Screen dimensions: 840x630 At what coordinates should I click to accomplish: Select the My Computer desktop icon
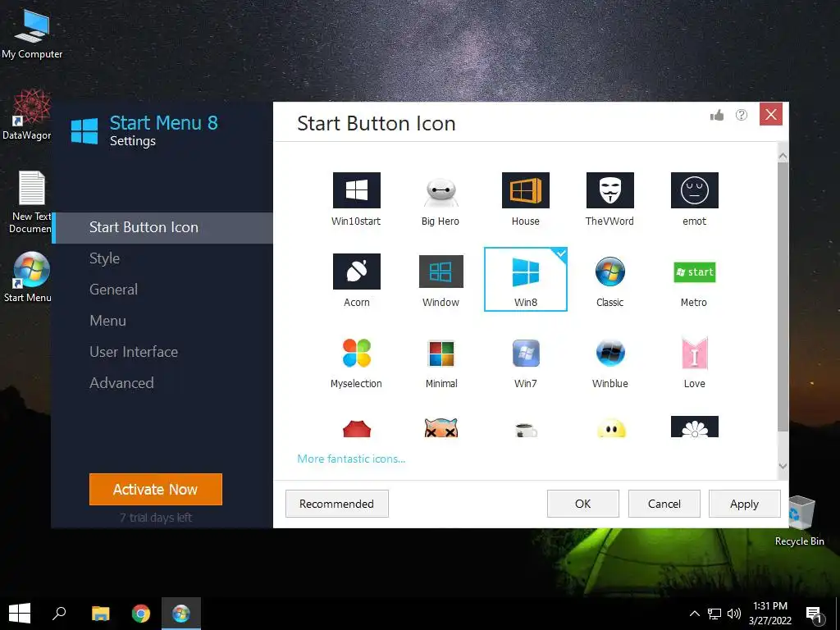click(32, 34)
